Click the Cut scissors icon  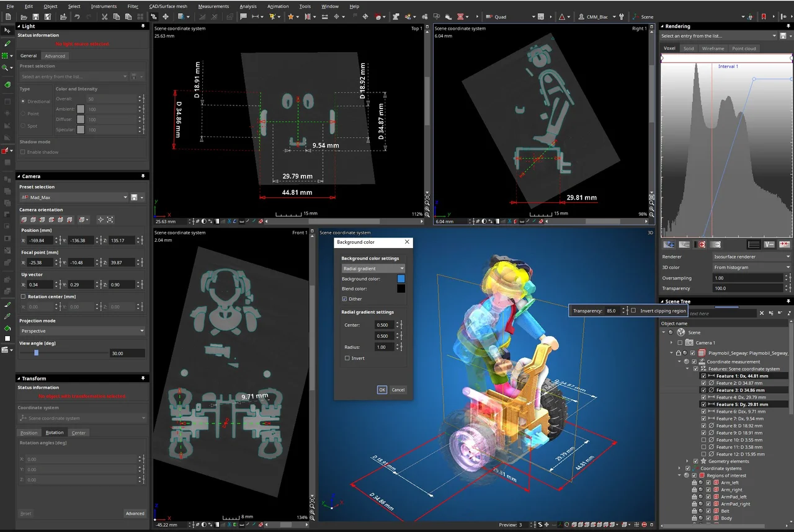(x=104, y=17)
